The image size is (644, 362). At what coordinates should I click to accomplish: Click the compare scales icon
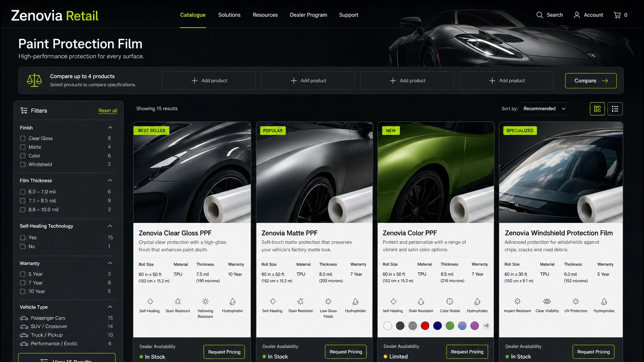[34, 80]
